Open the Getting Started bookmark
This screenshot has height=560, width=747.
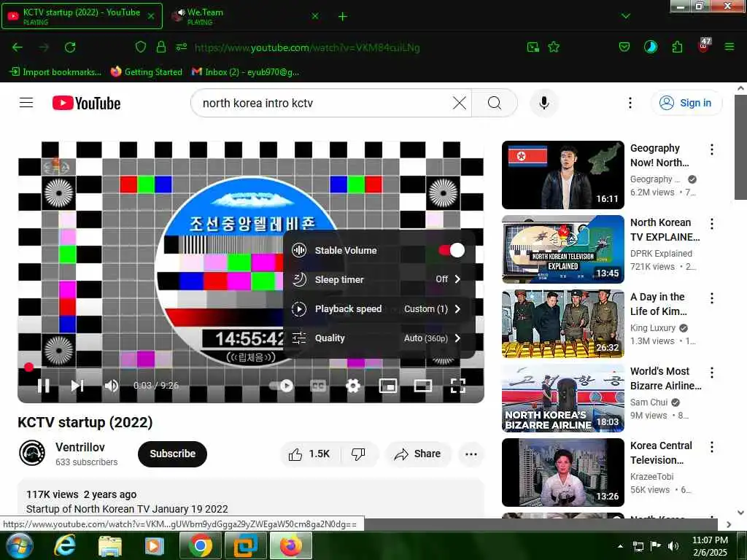(146, 72)
